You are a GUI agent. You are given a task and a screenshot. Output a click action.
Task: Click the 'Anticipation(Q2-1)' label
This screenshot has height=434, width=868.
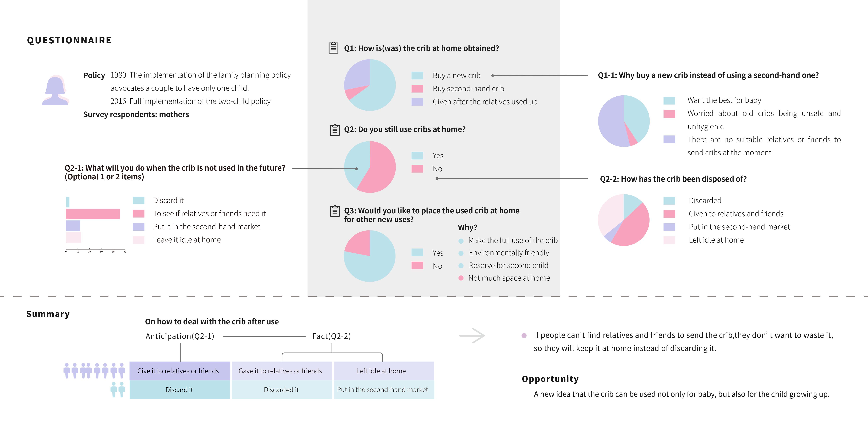coord(180,336)
